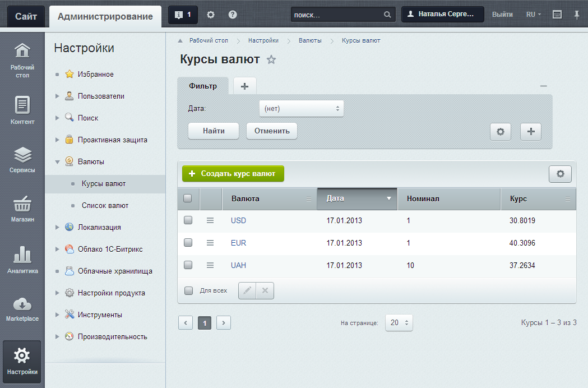Viewport: 588px width, 388px height.
Task: Switch to the Сайт tab
Action: pyautogui.click(x=26, y=16)
